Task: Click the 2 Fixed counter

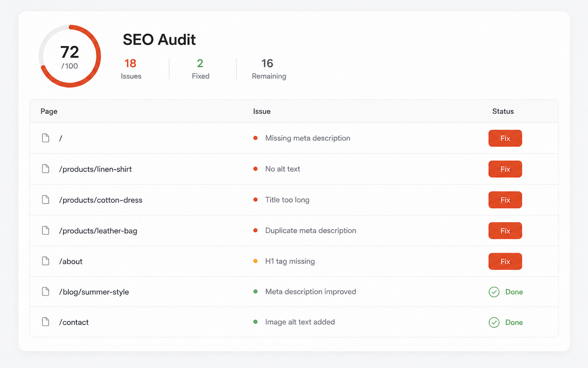Action: 201,69
